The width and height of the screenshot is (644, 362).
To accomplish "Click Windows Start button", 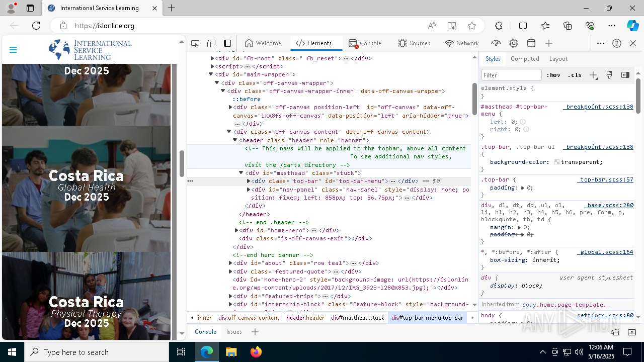I will point(12,352).
